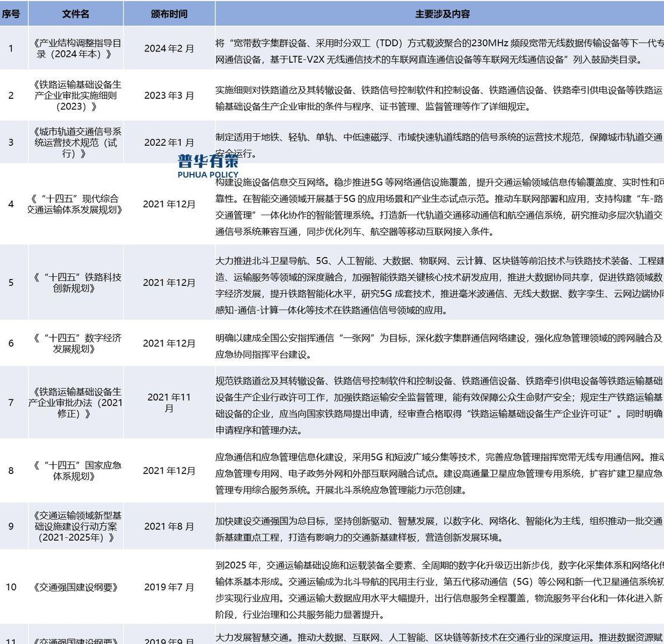Select the date cell 2021年8月
664x644 pixels.
click(169, 526)
